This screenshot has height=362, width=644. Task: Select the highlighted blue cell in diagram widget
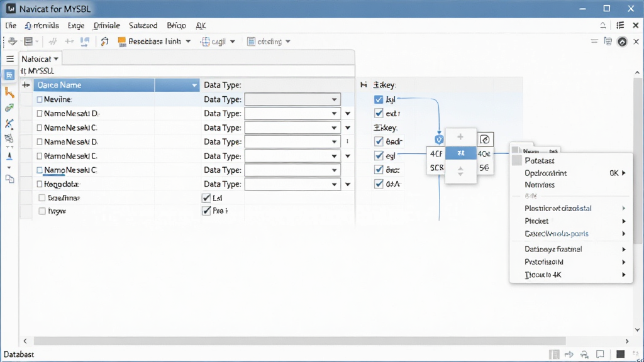pos(461,153)
